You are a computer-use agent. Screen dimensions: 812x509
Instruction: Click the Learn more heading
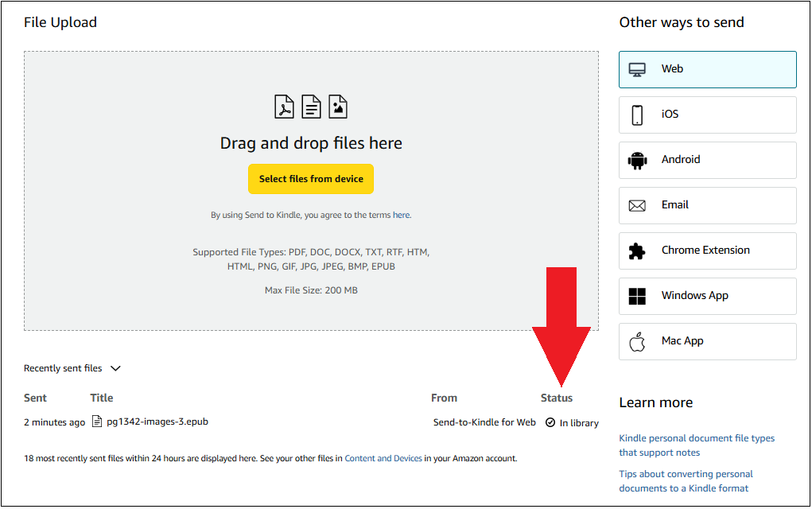click(655, 402)
